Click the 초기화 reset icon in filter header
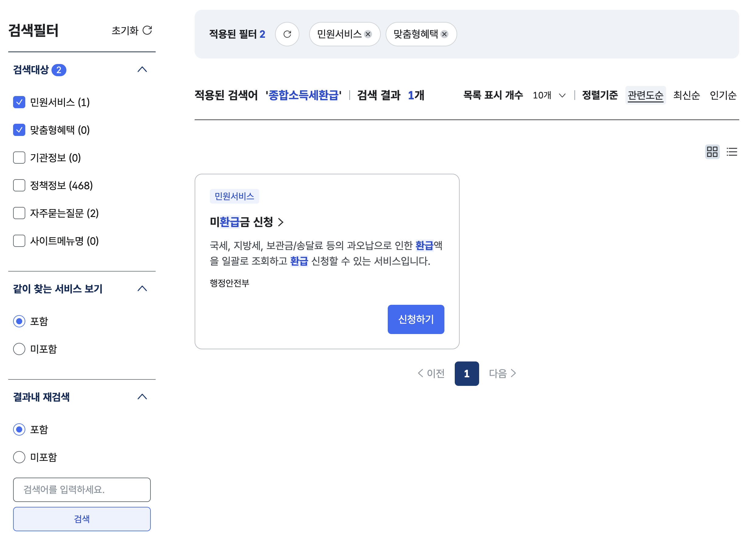The image size is (756, 548). point(147,30)
